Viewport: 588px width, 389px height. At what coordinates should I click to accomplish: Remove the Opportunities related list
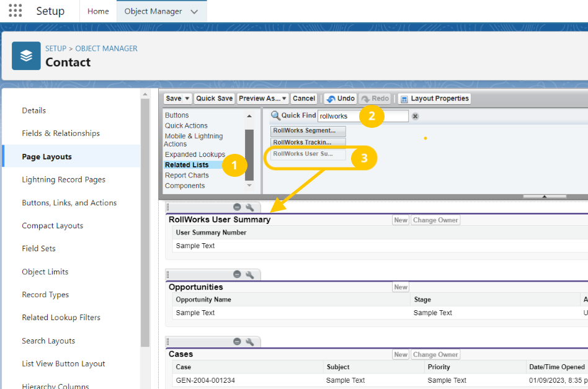pyautogui.click(x=237, y=275)
